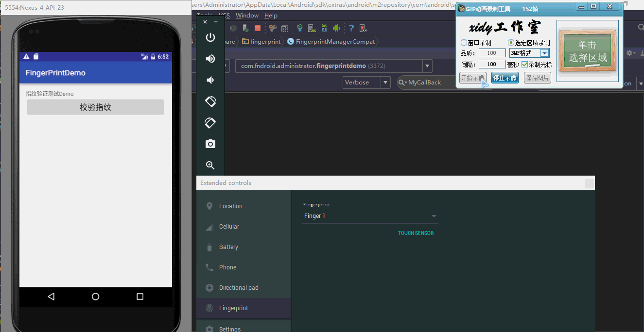Open the Window menu
The image size is (644, 332).
tap(247, 16)
